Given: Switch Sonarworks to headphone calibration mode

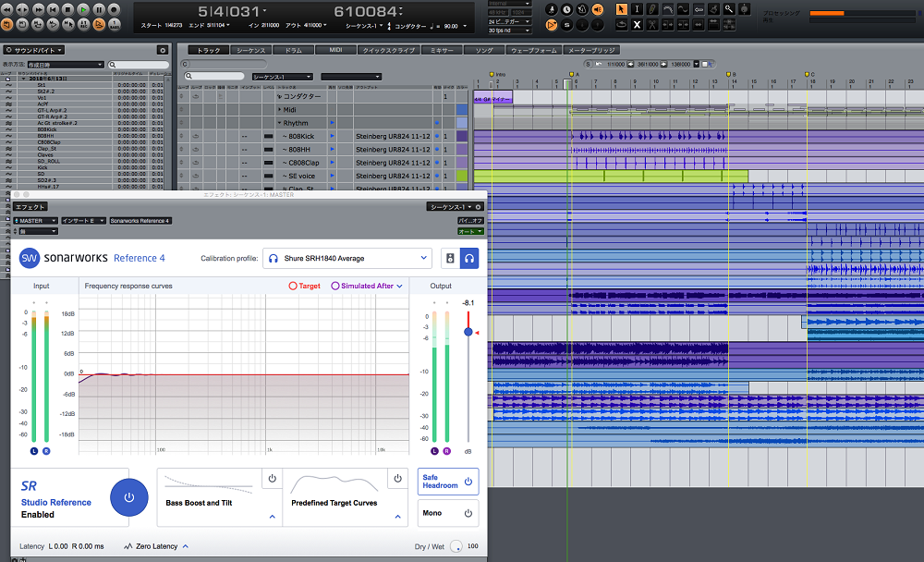Looking at the screenshot, I should 469,258.
